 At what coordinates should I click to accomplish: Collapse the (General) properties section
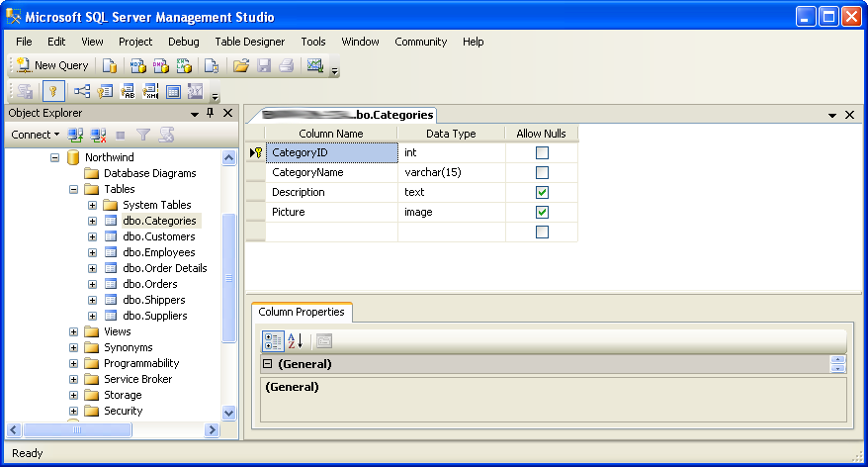click(268, 364)
